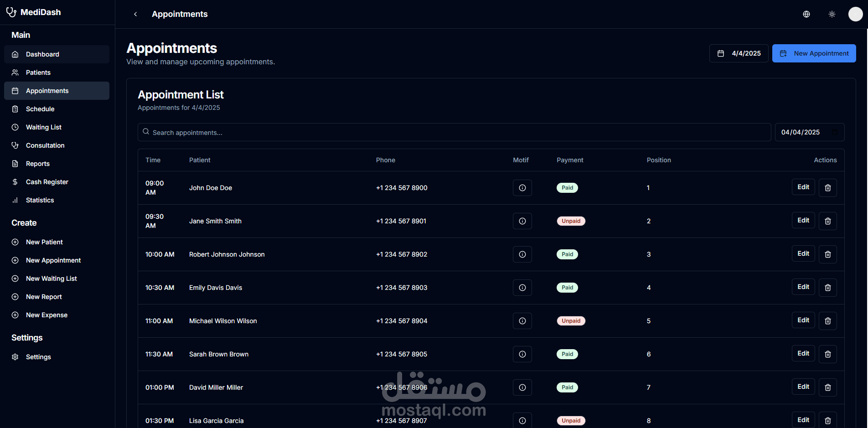The height and width of the screenshot is (428, 868).
Task: Open Reports in the sidebar
Action: pos(57,164)
